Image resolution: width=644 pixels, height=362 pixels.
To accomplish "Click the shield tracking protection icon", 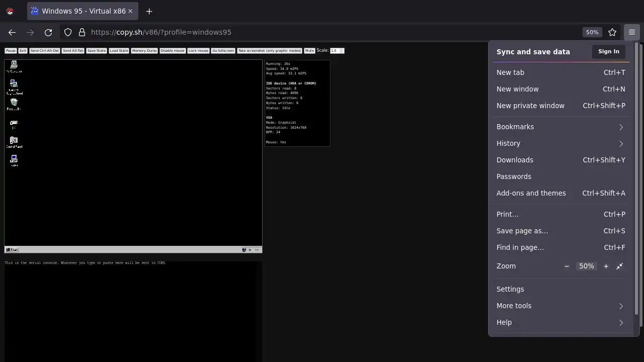I will tap(68, 32).
